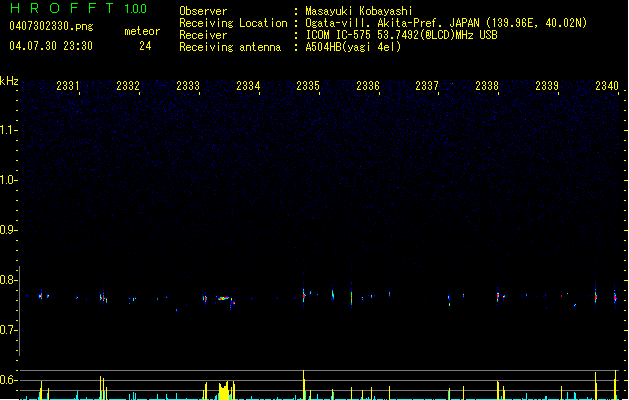The image size is (629, 400).
Task: Click the long horizontal meteor echo before 2334
Action: click(x=223, y=298)
